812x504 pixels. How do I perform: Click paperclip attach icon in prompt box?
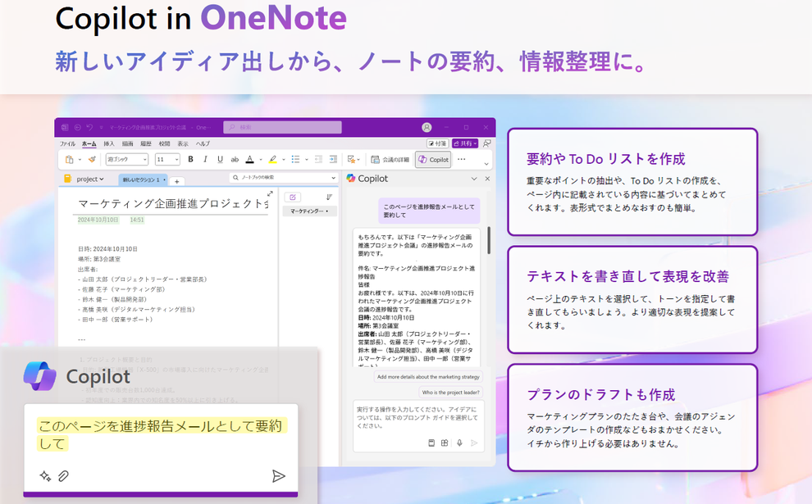tap(63, 476)
